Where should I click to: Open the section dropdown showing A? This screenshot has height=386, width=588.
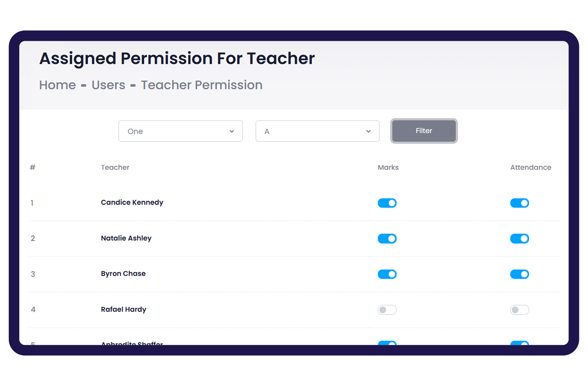(x=317, y=131)
